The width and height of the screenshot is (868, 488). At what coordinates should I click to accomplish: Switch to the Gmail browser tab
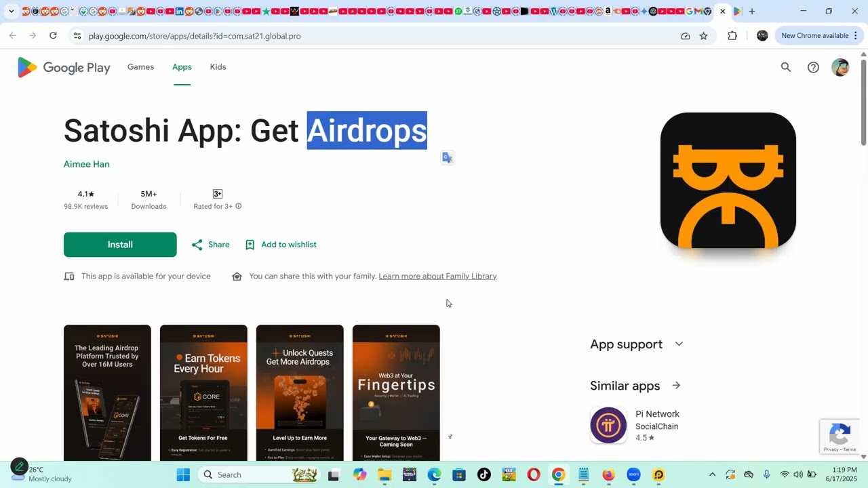click(698, 12)
